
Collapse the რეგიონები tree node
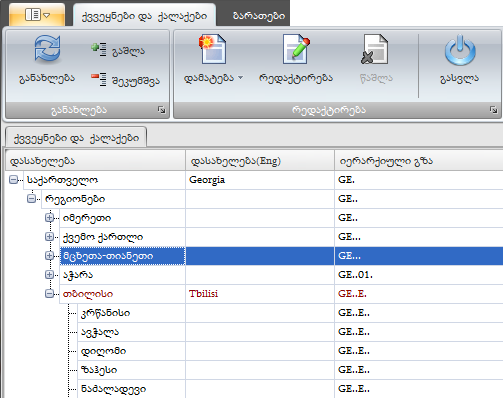tap(31, 199)
